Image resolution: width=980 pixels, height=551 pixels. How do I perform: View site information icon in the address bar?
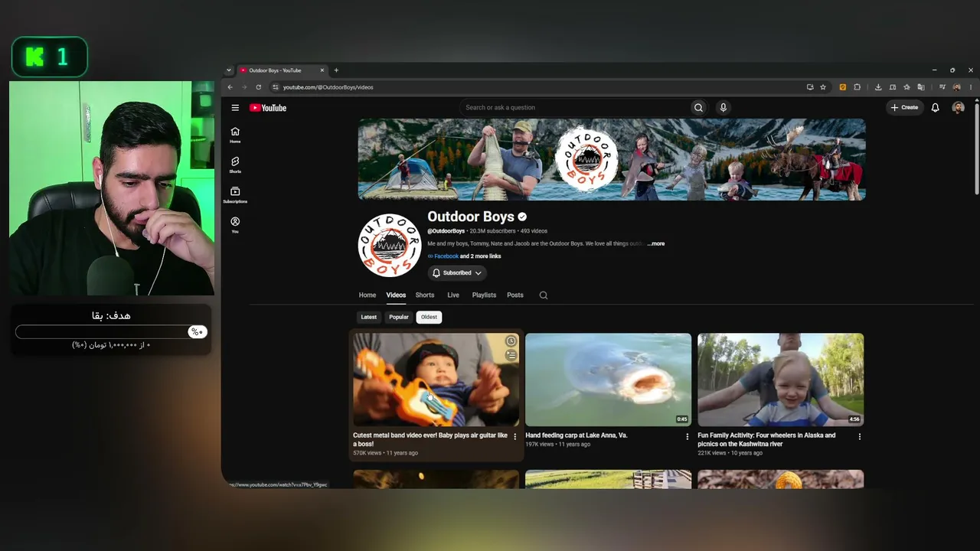coord(276,87)
